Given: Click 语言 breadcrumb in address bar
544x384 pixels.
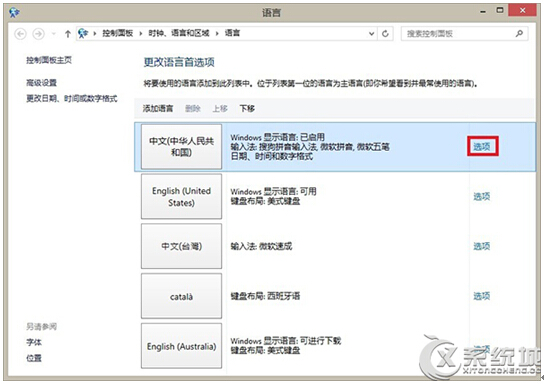Looking at the screenshot, I should 232,33.
